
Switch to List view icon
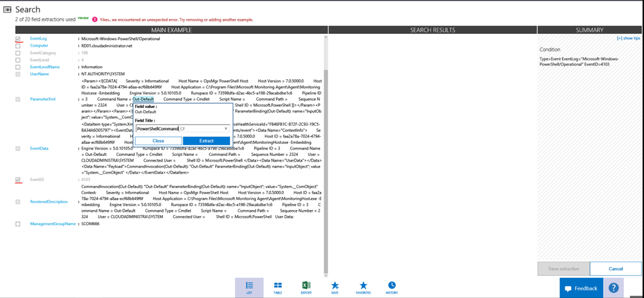(x=249, y=287)
